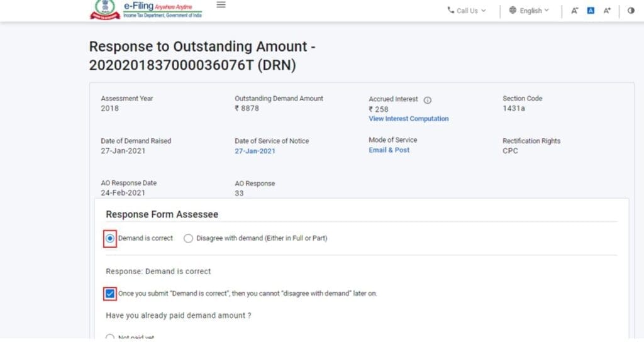This screenshot has height=357, width=644.
Task: Increase font size with A+ icon
Action: pyautogui.click(x=607, y=11)
